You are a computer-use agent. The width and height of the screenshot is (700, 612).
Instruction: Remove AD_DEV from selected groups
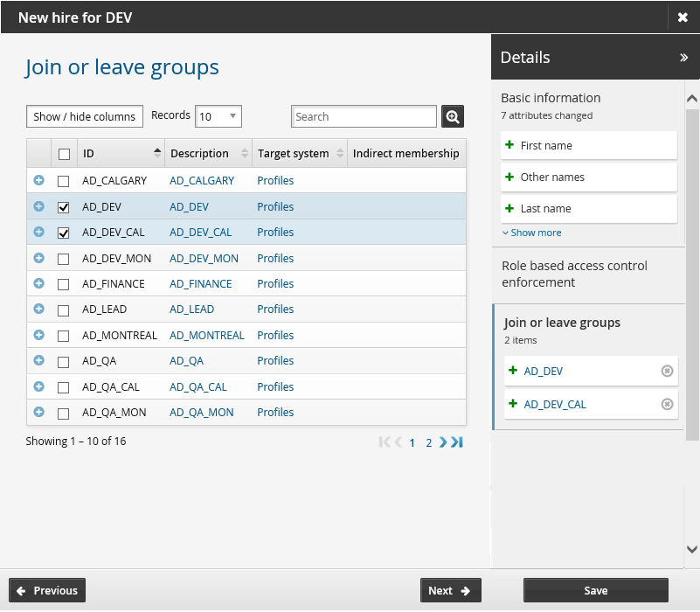667,371
